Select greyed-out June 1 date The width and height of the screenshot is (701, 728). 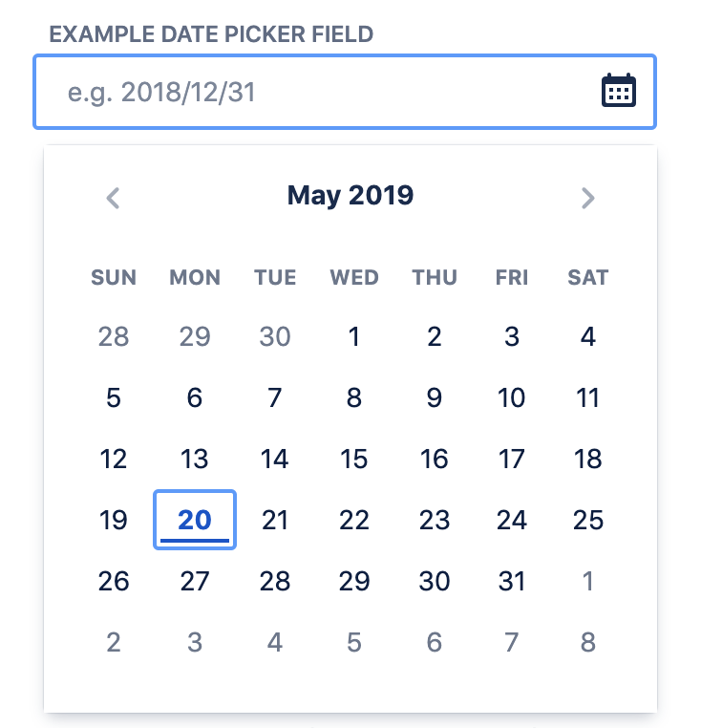pos(587,581)
